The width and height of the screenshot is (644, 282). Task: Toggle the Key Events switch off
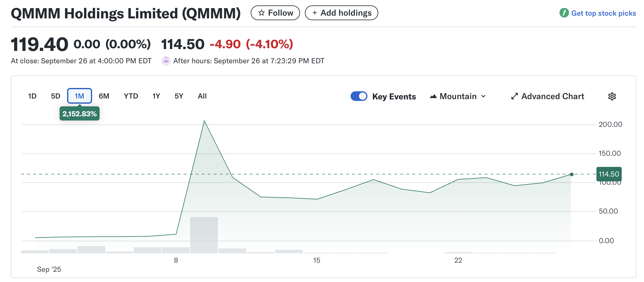(359, 96)
